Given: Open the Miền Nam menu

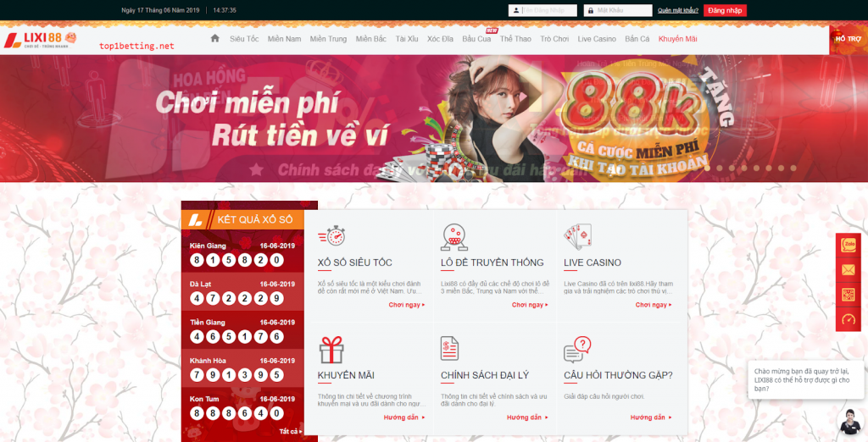Looking at the screenshot, I should coord(285,39).
